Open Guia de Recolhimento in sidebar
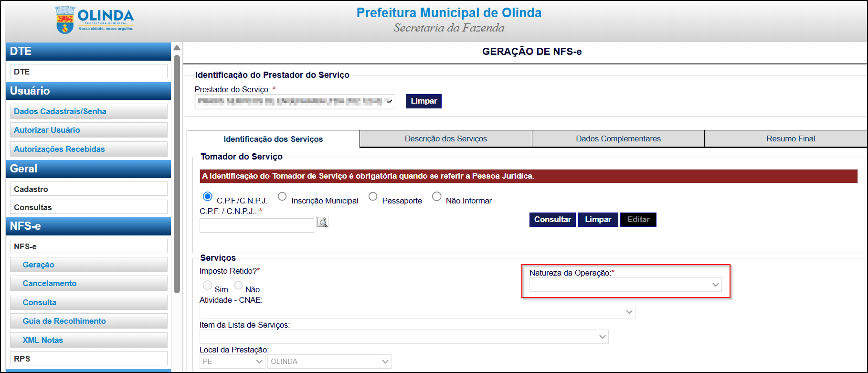Screen dimensions: 868x373 [64, 321]
